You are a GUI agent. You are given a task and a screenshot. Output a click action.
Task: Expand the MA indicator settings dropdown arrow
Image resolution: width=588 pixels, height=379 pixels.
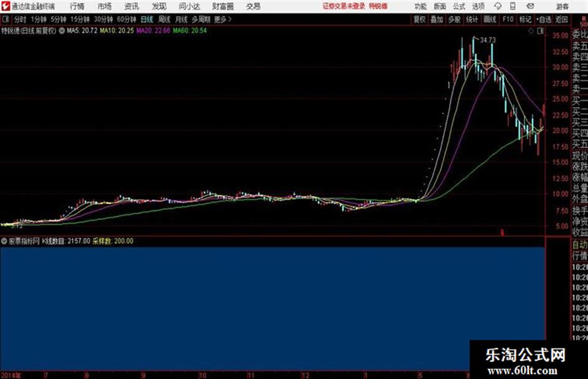pyautogui.click(x=62, y=30)
